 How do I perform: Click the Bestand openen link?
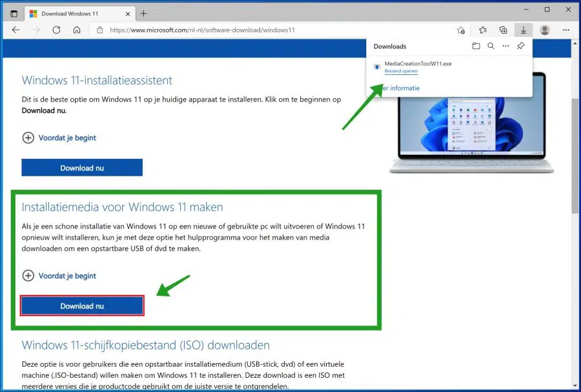pyautogui.click(x=401, y=71)
